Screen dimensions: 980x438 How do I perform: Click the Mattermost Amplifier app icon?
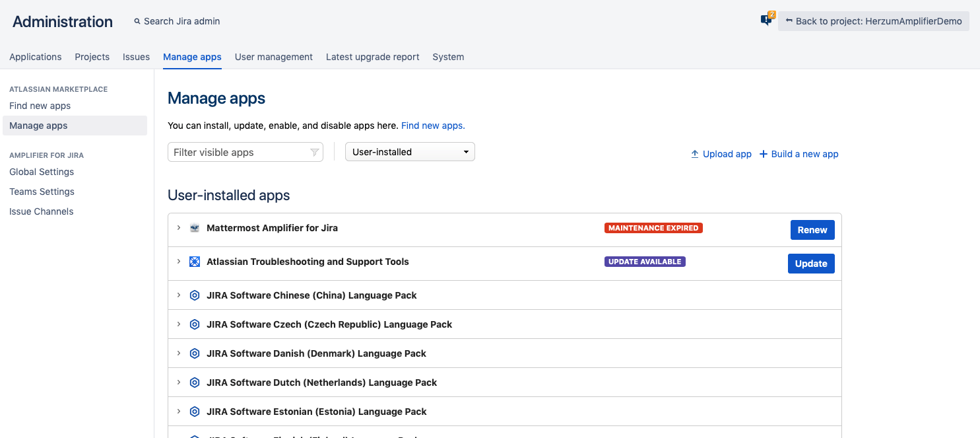pyautogui.click(x=195, y=228)
